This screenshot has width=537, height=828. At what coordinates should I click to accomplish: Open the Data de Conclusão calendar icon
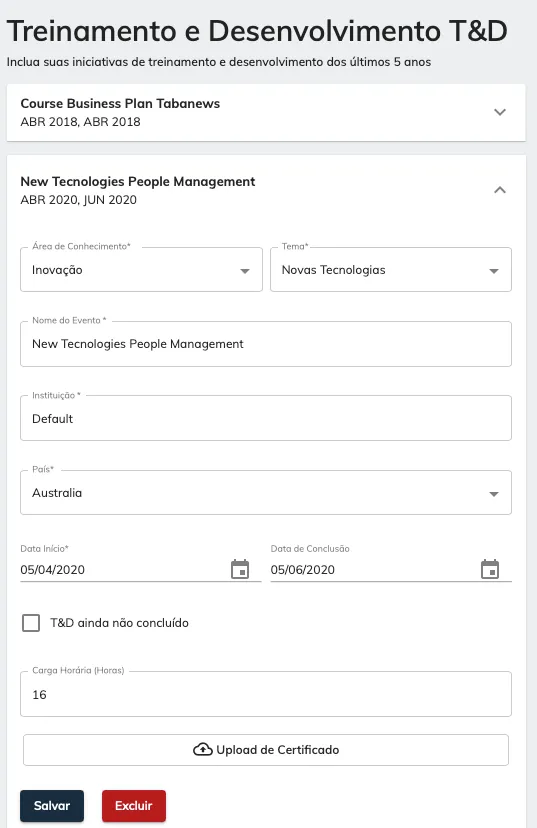point(490,569)
